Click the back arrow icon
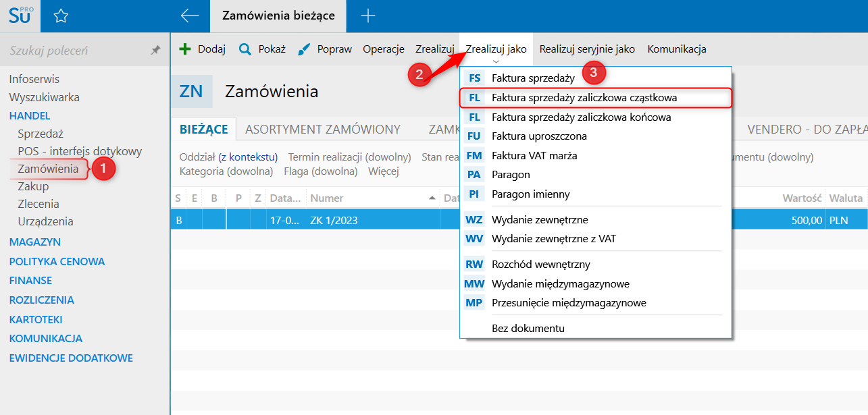Image resolution: width=868 pixels, height=415 pixels. click(190, 16)
